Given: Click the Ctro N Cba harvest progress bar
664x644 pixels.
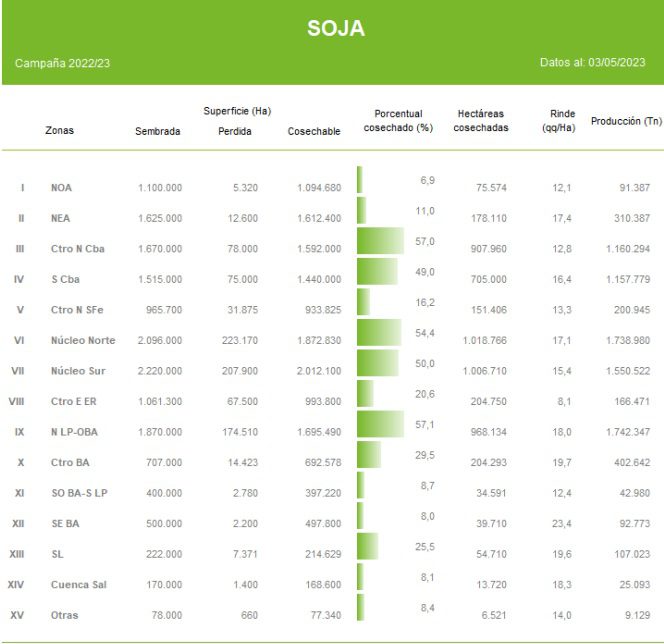Looking at the screenshot, I should click(380, 241).
